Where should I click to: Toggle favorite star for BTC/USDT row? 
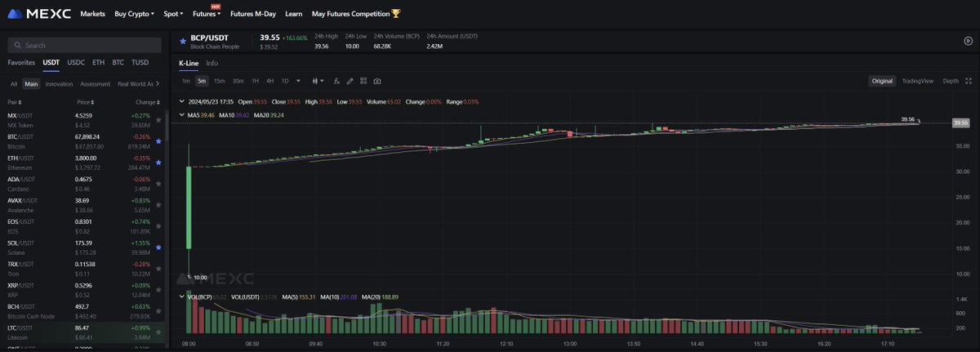pyautogui.click(x=158, y=141)
